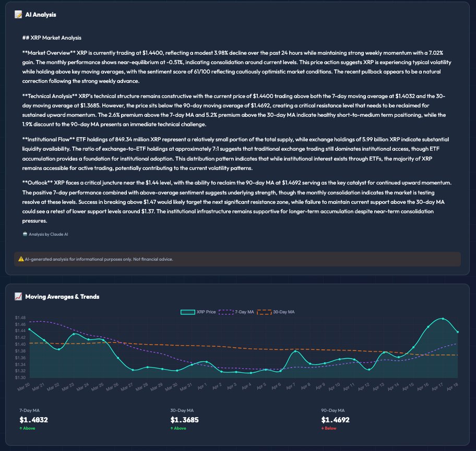Click the Analysis by Claude AI link
476x451 pixels.
point(50,235)
